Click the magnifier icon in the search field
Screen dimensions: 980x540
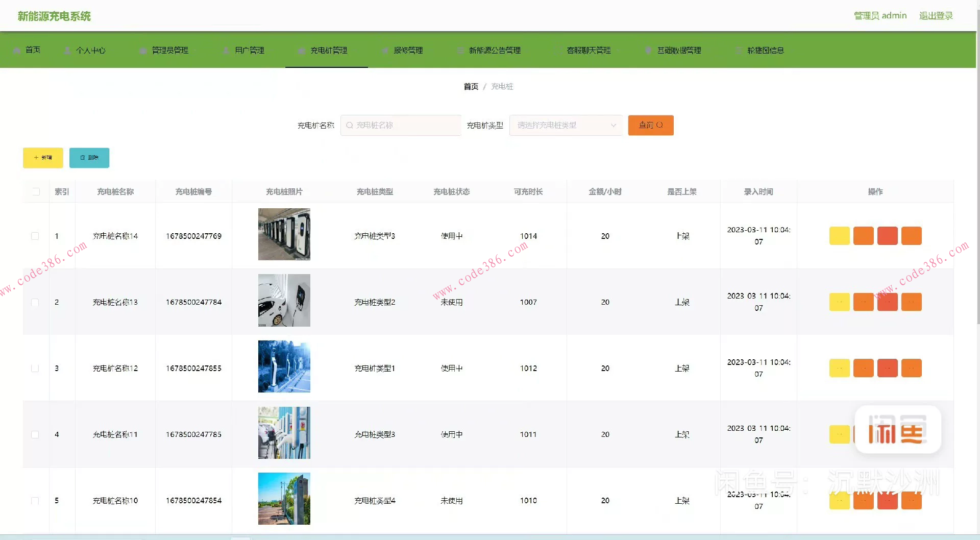(x=349, y=125)
